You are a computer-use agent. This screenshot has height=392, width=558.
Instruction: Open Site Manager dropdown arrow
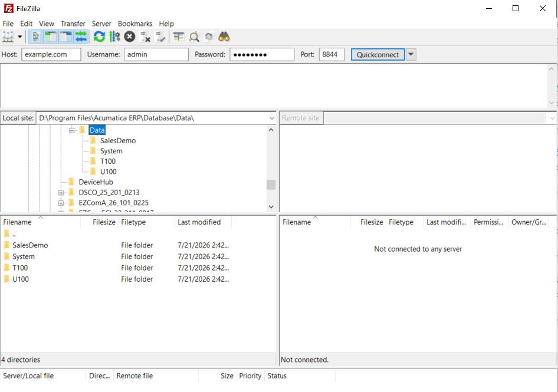(x=20, y=37)
